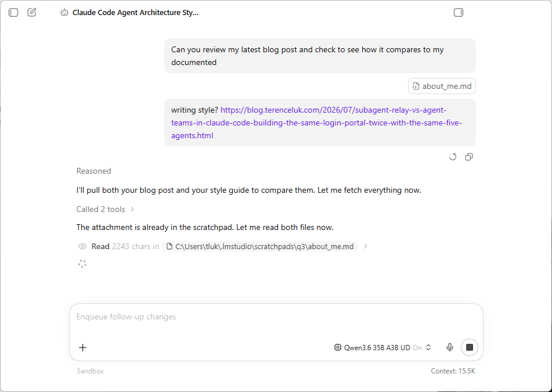This screenshot has width=552, height=392.
Task: Start a new chat with pencil icon
Action: click(x=32, y=12)
